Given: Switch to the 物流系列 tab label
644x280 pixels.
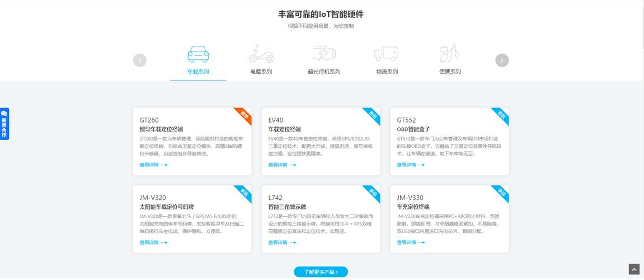Looking at the screenshot, I should tap(387, 72).
